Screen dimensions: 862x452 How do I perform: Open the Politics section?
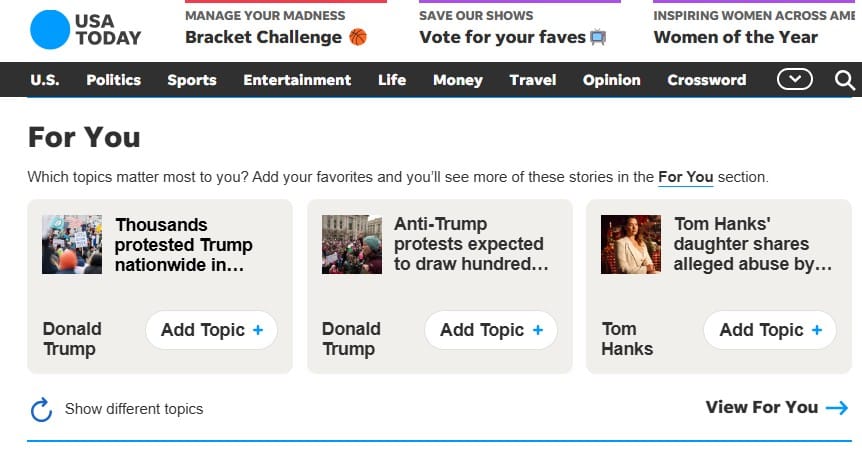[115, 80]
